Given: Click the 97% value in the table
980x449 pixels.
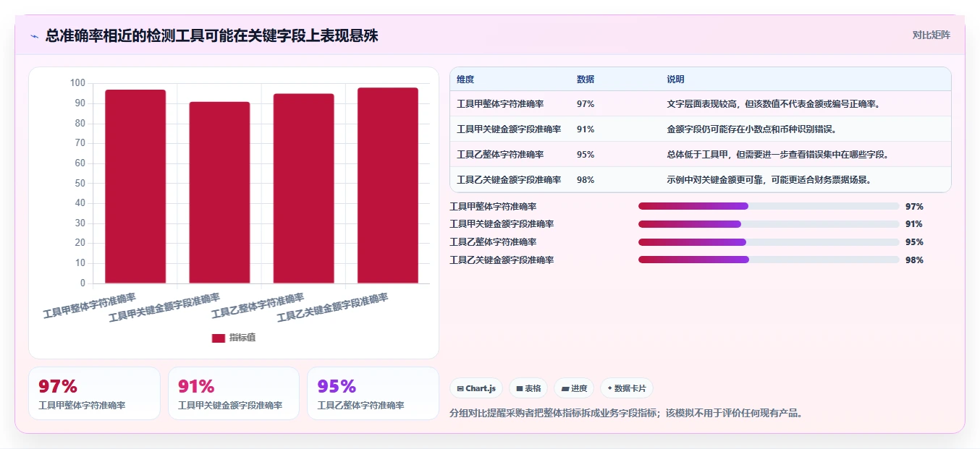Looking at the screenshot, I should 586,104.
